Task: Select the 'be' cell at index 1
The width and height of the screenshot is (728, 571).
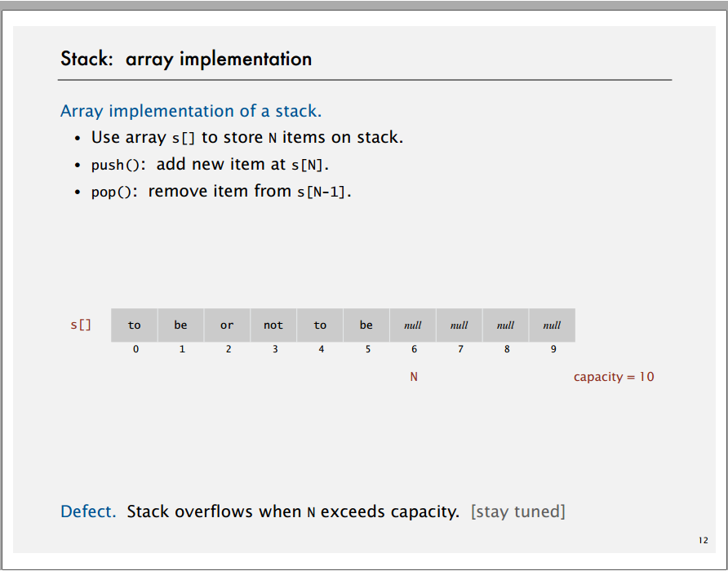Action: click(180, 325)
